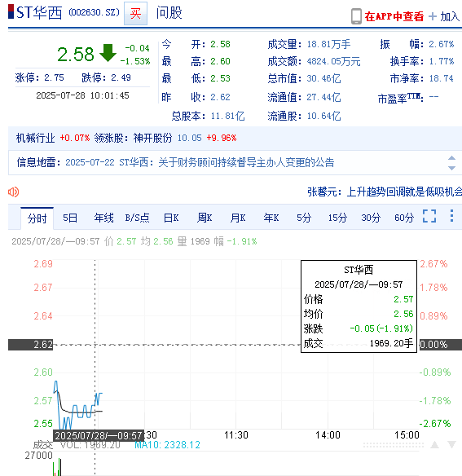This screenshot has height=476, width=462.
Task: Click the volume panel down triangle
Action: [451, 445]
